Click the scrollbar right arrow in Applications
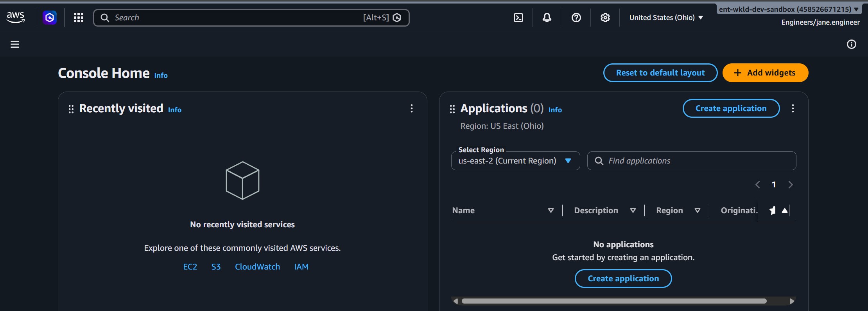The height and width of the screenshot is (311, 868). point(792,301)
